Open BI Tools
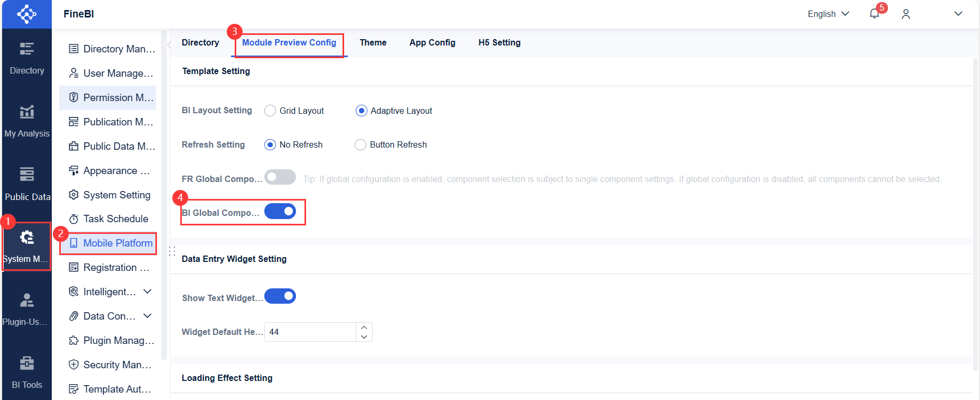The image size is (980, 400). point(27,374)
